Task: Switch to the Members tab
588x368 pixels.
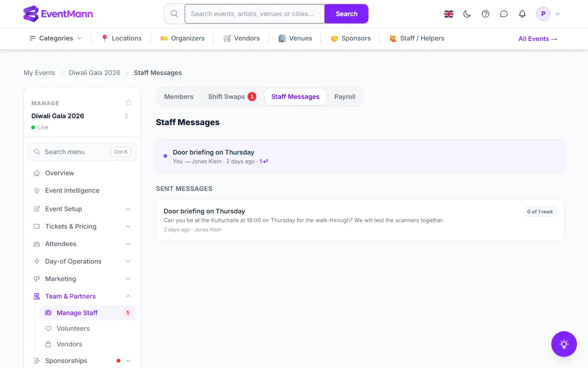Action: tap(179, 97)
